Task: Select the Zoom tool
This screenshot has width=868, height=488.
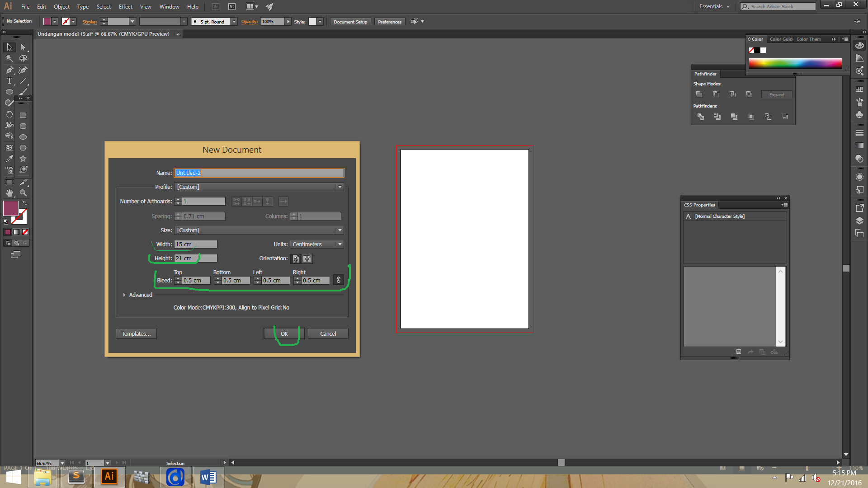Action: click(x=23, y=193)
